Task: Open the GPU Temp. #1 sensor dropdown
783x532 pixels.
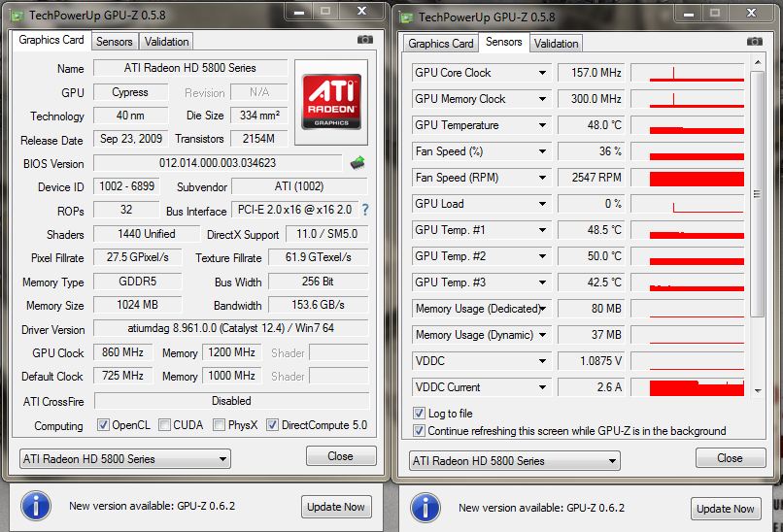Action: click(542, 230)
